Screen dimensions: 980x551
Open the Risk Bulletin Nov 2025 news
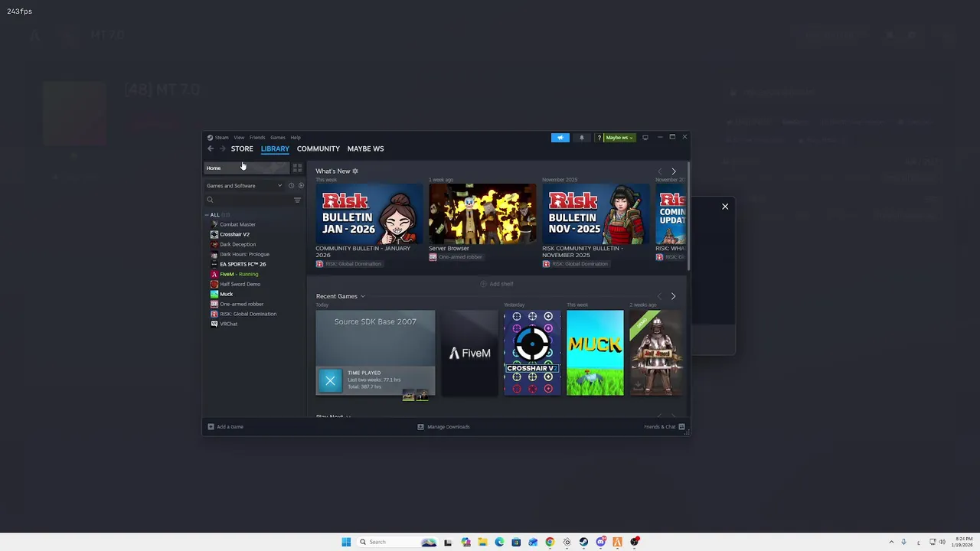pos(596,214)
